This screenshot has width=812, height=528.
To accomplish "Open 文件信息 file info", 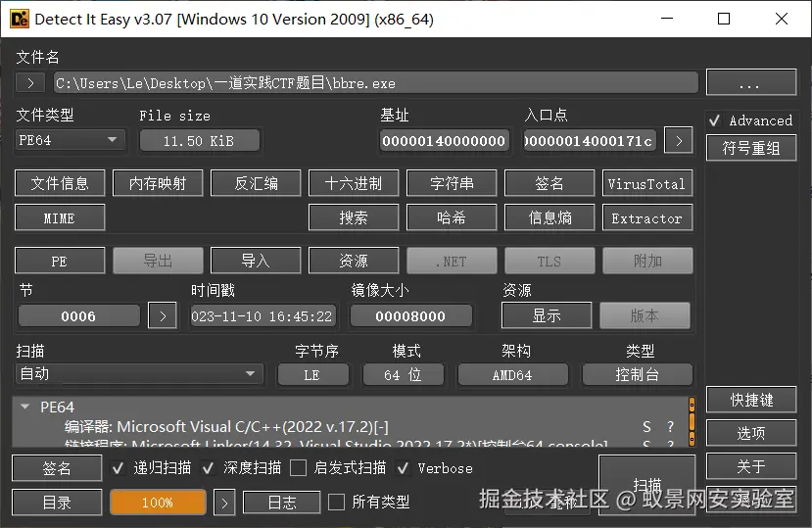I will [x=60, y=183].
